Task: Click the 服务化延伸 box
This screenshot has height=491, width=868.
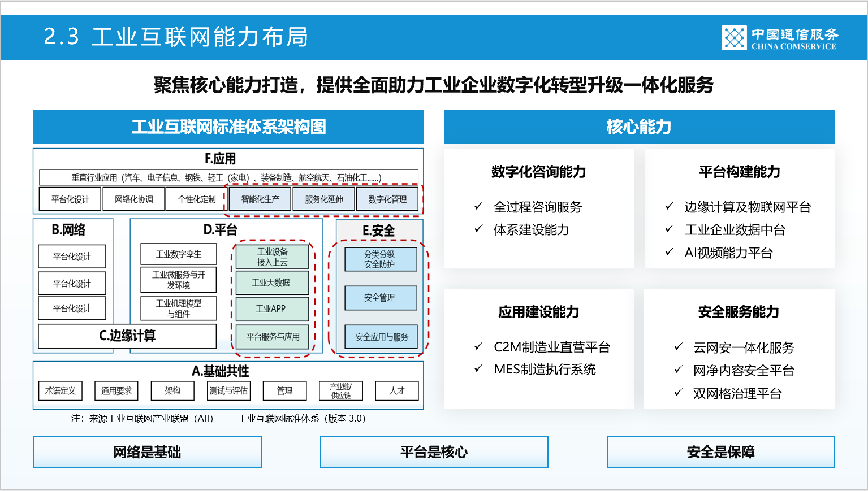Action: [324, 199]
